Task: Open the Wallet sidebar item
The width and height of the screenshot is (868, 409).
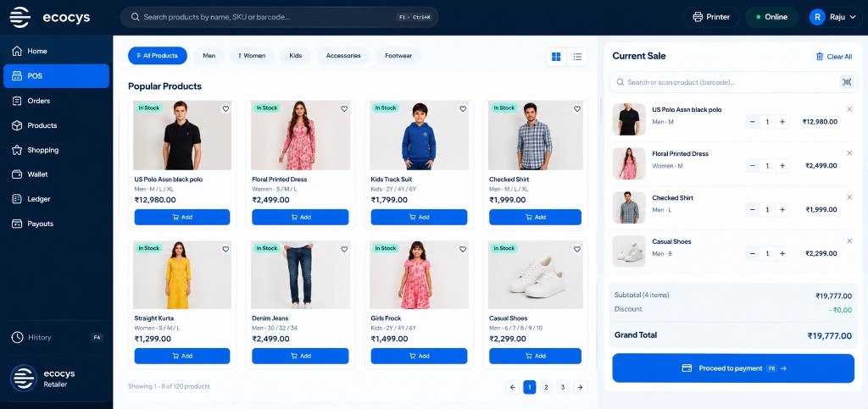Action: (x=56, y=174)
